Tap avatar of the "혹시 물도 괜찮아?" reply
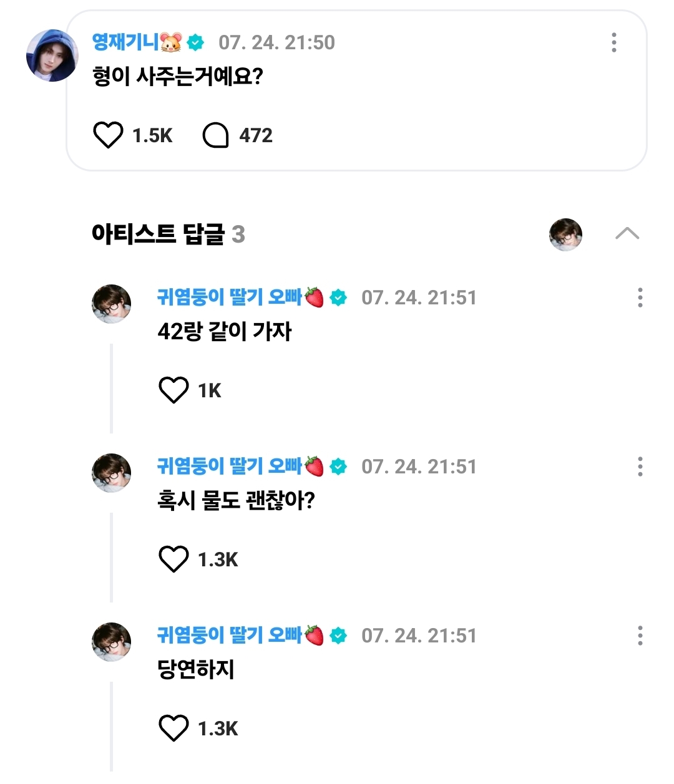 (x=112, y=473)
